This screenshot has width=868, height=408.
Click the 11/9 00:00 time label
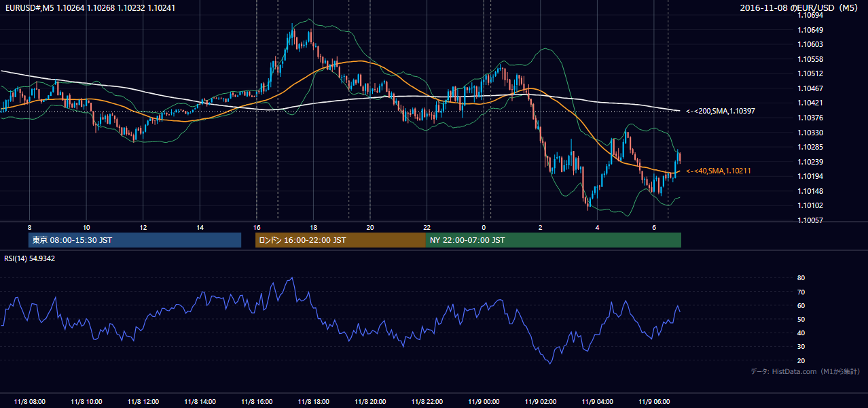(484, 401)
